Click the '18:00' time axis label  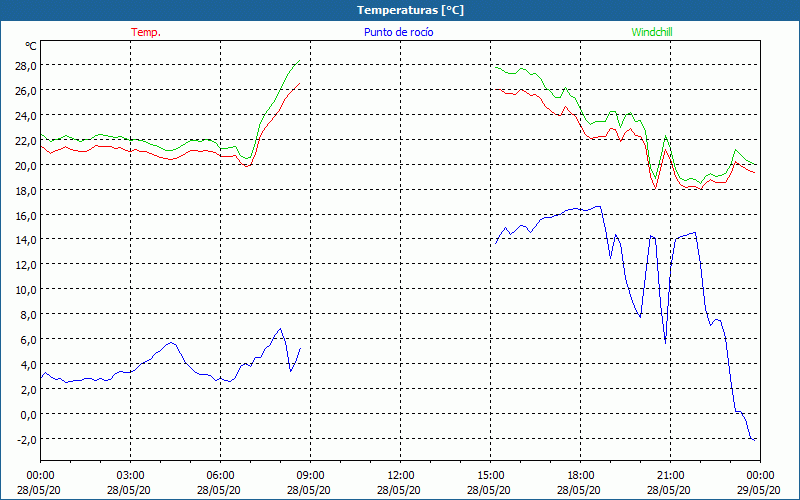click(581, 476)
